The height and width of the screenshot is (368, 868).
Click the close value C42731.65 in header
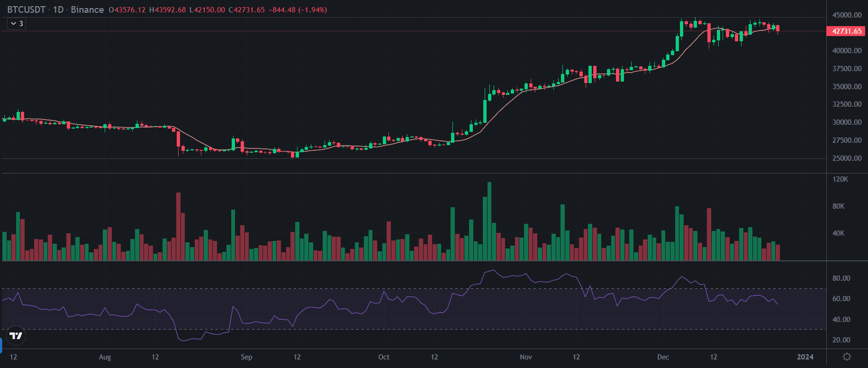click(x=246, y=10)
